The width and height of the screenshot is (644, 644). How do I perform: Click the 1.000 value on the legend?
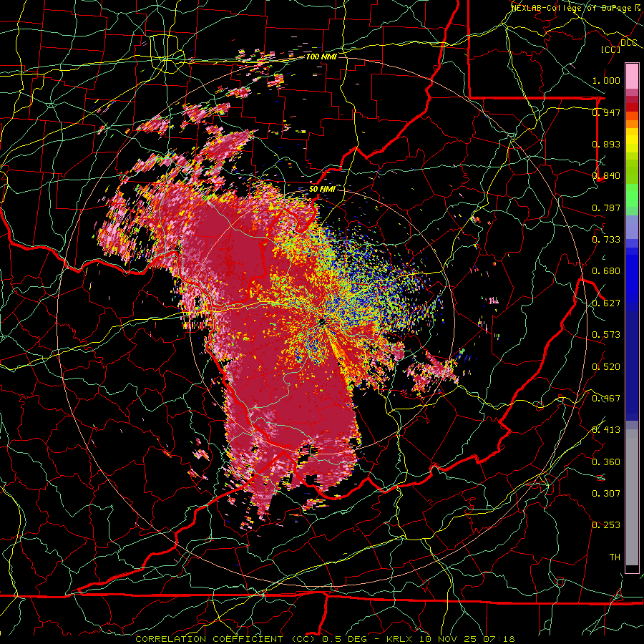point(606,80)
